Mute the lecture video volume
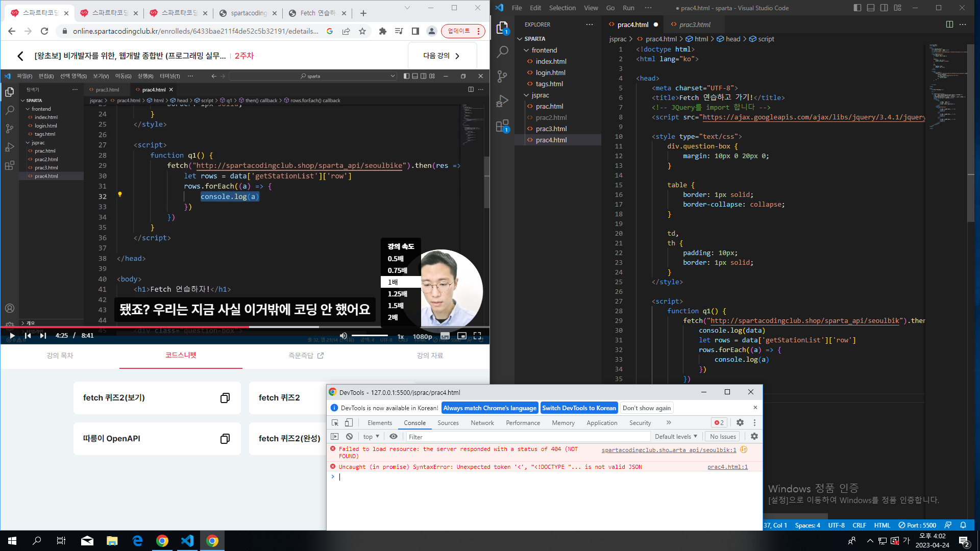Viewport: 980px width, 551px height. [344, 336]
